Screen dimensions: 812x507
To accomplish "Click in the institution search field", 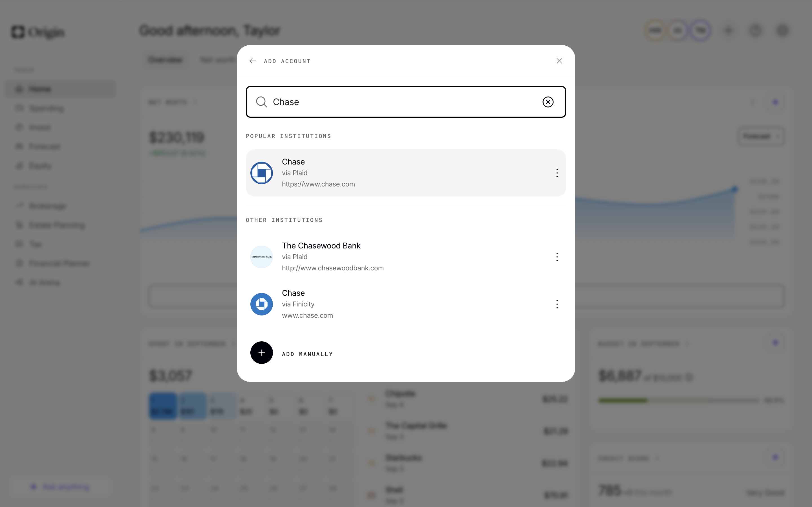I will tap(403, 102).
